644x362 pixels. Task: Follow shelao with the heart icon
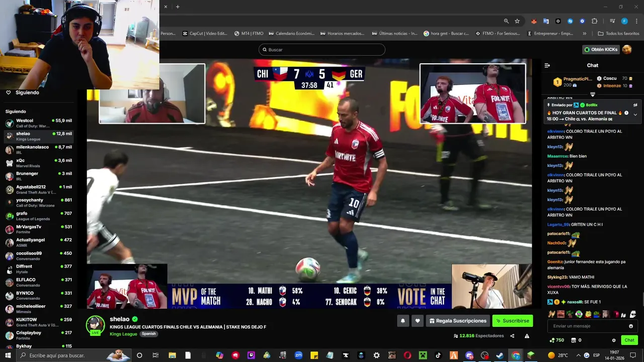417,321
